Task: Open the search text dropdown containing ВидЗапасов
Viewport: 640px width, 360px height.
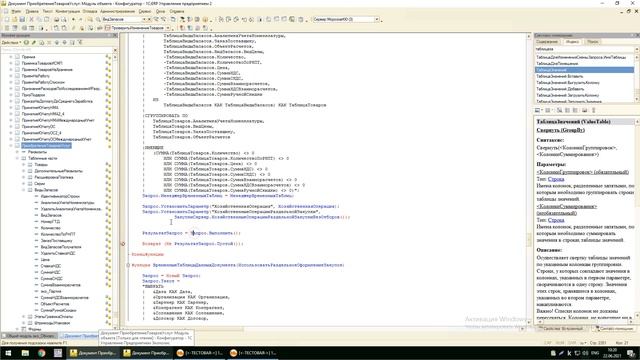Action: pos(144,19)
